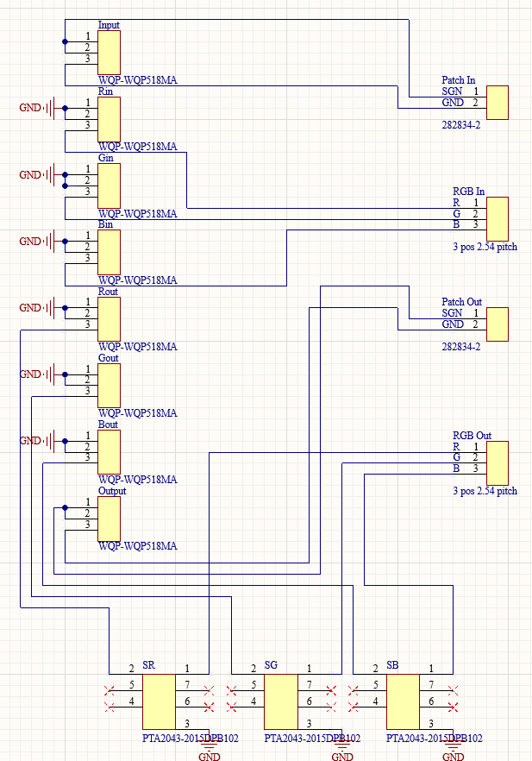The width and height of the screenshot is (532, 761).
Task: Select the SR potentiometer component
Action: pos(159,701)
